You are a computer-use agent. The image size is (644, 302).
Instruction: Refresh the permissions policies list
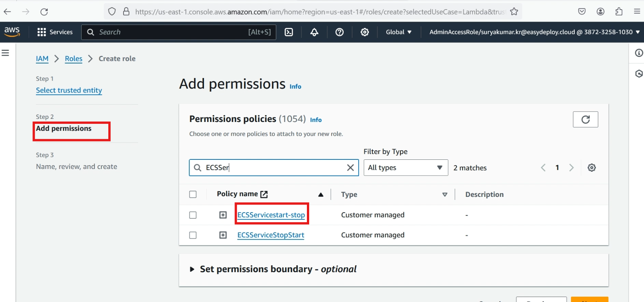585,120
